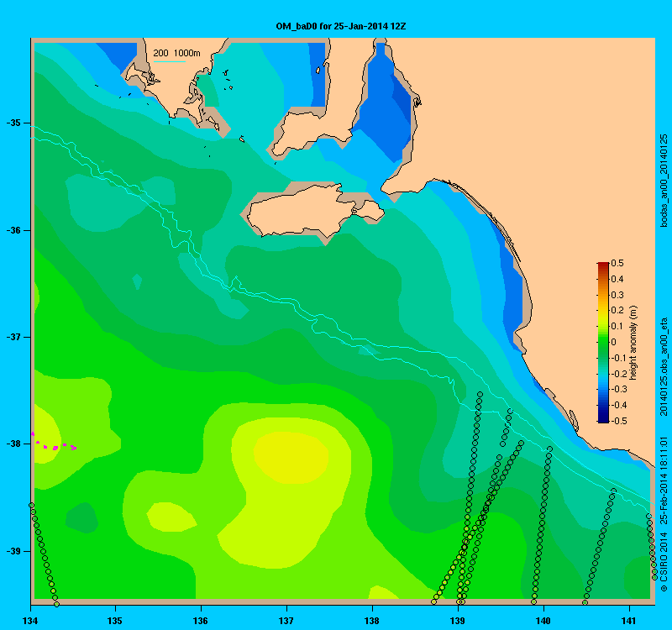
Task: Click the colorbar tick label "-0.5"
Action: pyautogui.click(x=619, y=421)
